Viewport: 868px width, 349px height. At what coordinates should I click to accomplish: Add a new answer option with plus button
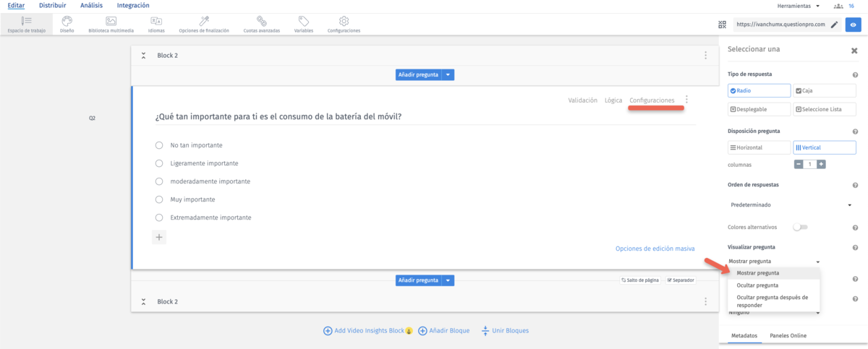click(159, 236)
